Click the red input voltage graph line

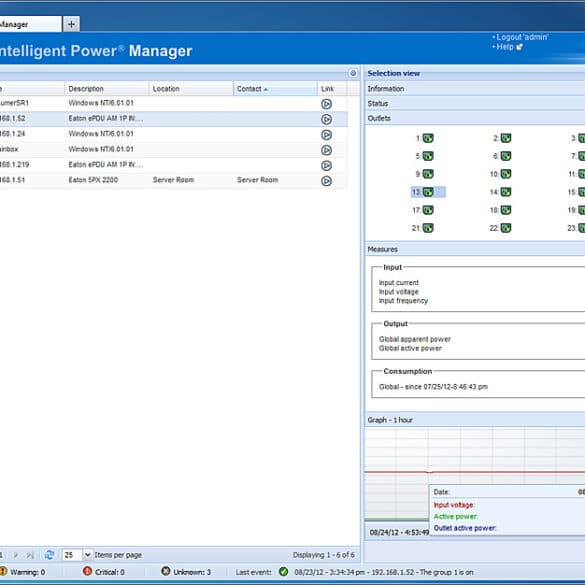click(x=475, y=472)
